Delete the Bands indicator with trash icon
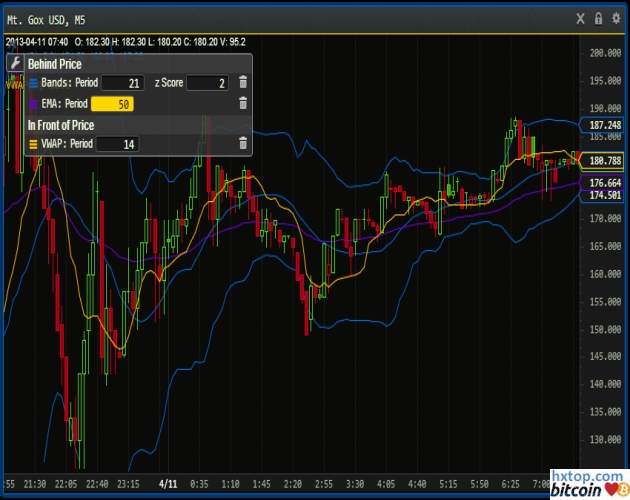Image resolution: width=630 pixels, height=500 pixels. click(242, 83)
